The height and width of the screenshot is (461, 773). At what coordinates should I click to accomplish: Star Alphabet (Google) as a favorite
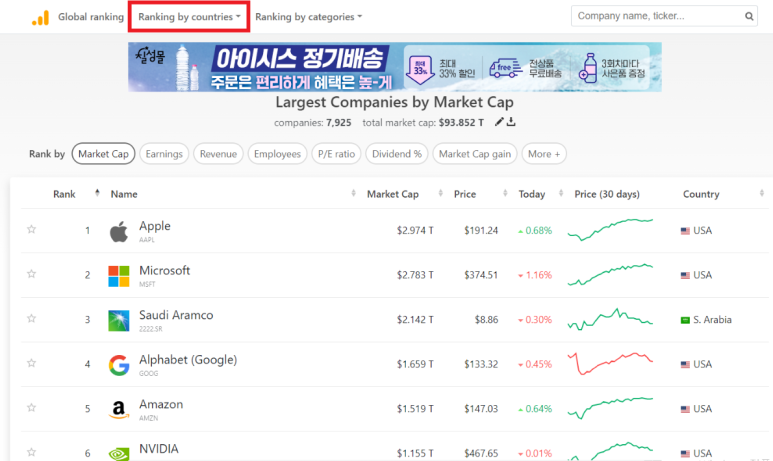[x=32, y=363]
